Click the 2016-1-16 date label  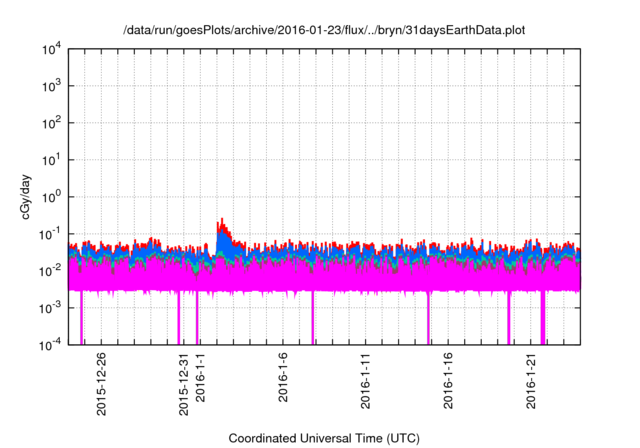(x=448, y=381)
